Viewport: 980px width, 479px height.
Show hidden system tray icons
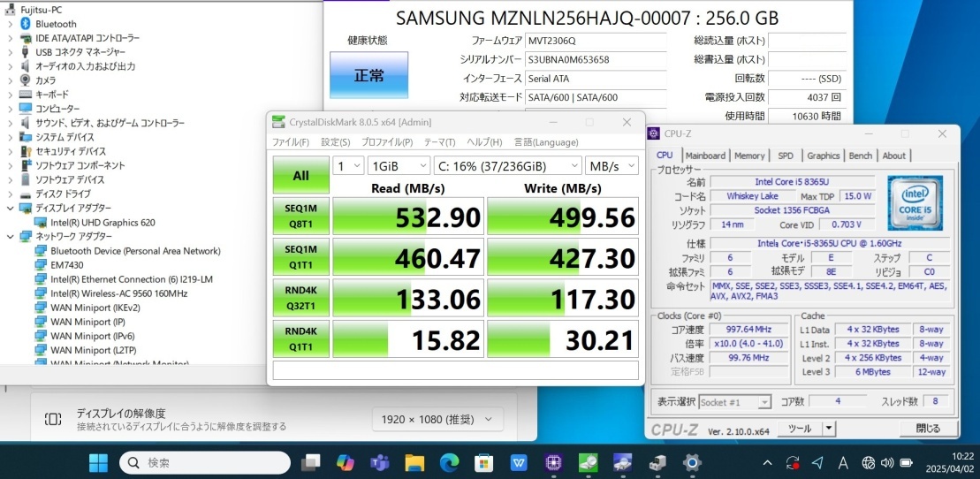pyautogui.click(x=768, y=463)
